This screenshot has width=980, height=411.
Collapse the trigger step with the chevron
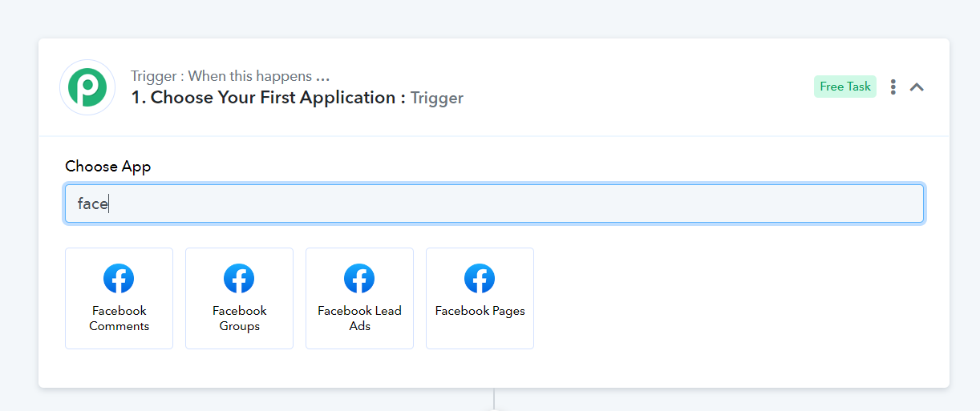(x=917, y=87)
